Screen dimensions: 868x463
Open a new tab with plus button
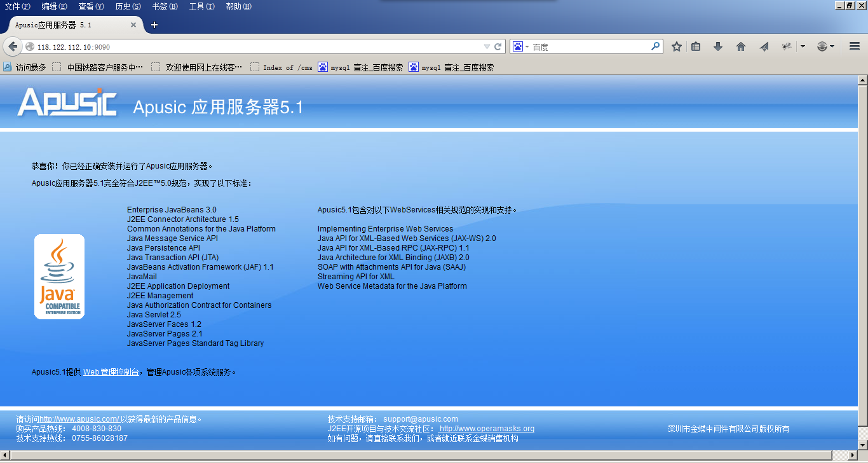[x=154, y=25]
